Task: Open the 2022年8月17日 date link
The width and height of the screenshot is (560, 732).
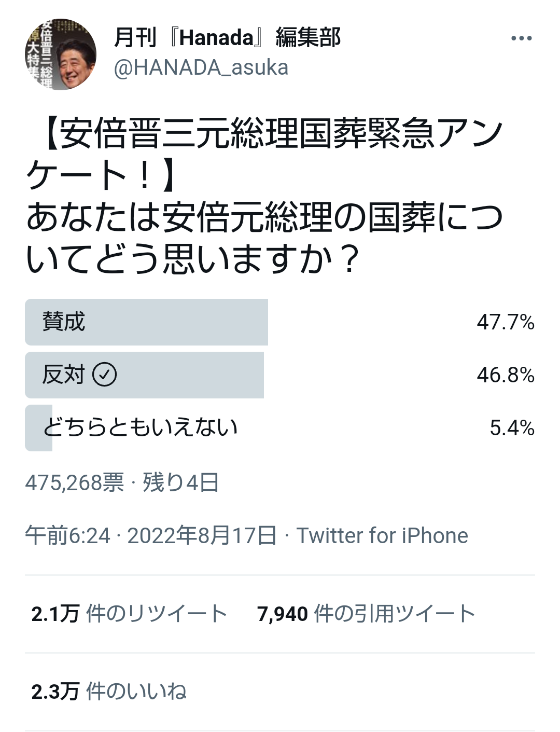Action: (x=202, y=536)
